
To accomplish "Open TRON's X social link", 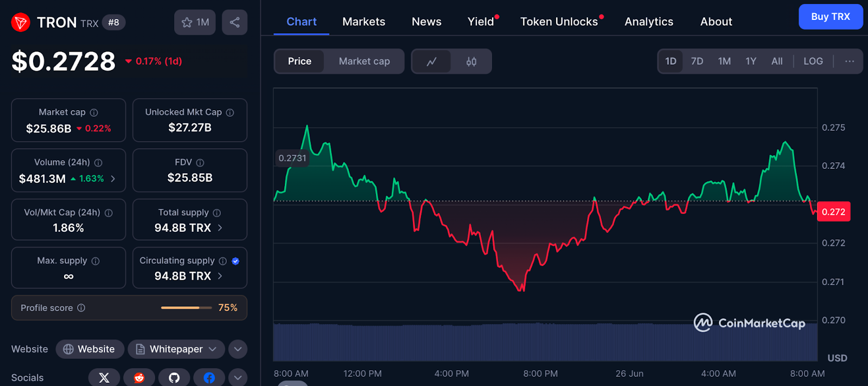I will tap(104, 377).
